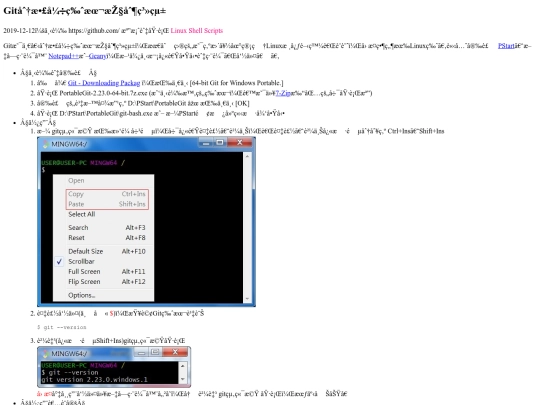Click the 'https://github.com/' text
The height and width of the screenshot is (405, 540).
94,30
